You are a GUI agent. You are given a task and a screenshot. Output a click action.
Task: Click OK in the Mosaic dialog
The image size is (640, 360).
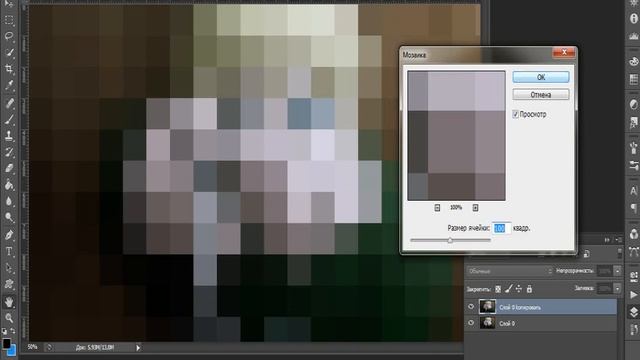(x=541, y=77)
